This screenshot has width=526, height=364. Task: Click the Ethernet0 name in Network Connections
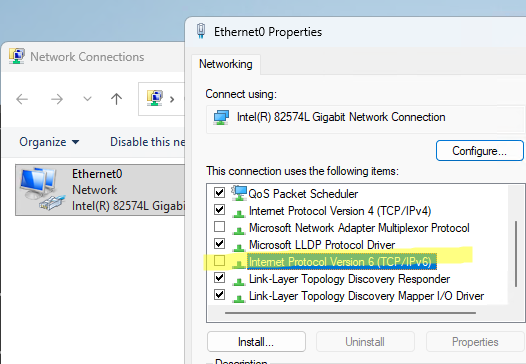tap(97, 174)
